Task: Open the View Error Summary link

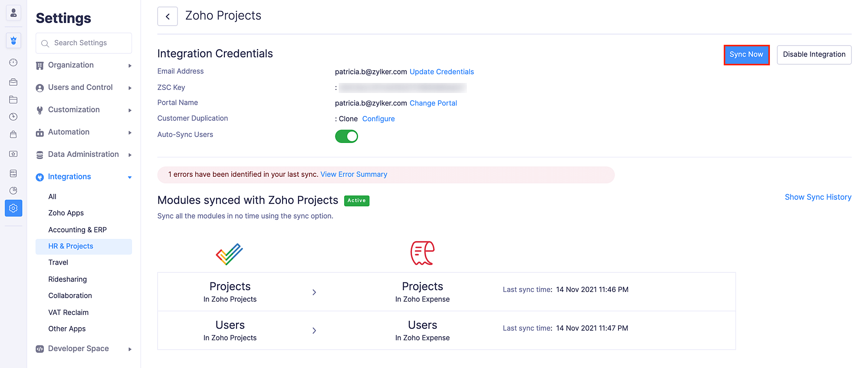Action: coord(354,174)
